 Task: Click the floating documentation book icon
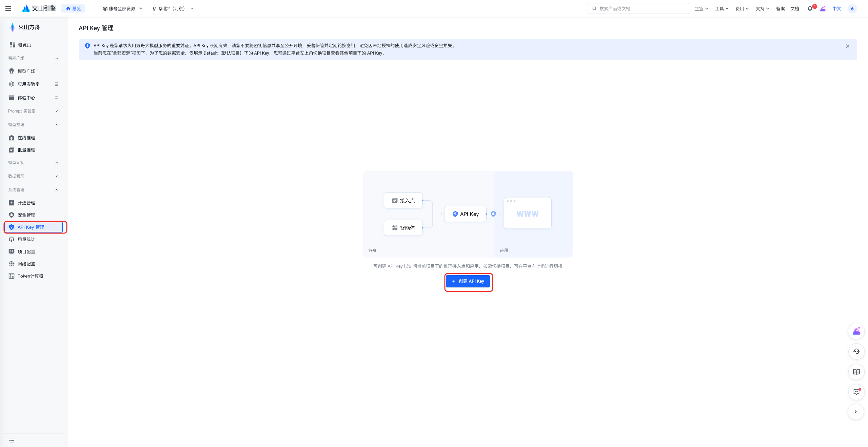pyautogui.click(x=856, y=372)
